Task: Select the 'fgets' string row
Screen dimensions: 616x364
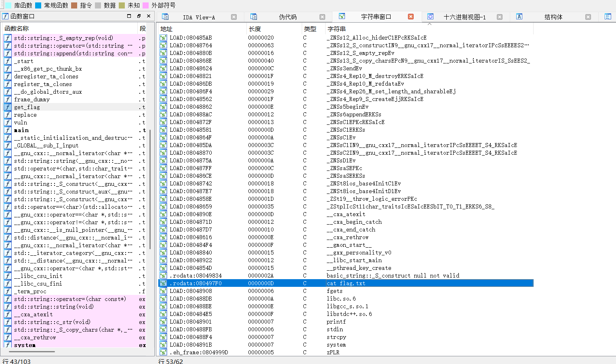Action: click(346, 291)
